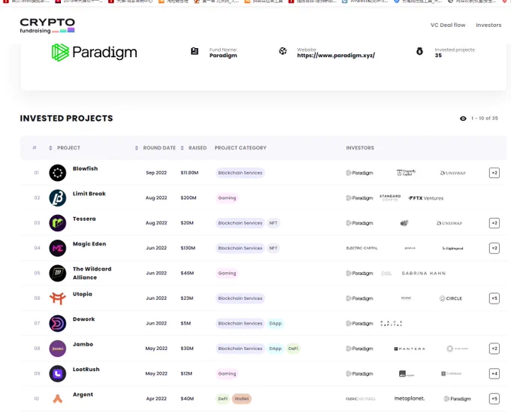
Task: Click the 1 - 10 of 35 page indicator
Action: click(x=484, y=118)
